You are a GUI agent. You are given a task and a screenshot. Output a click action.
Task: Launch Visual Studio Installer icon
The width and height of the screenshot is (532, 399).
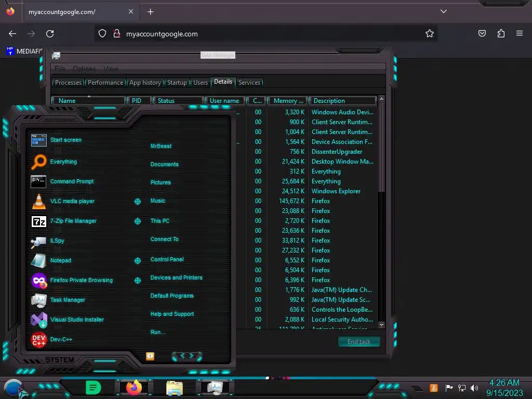click(x=38, y=320)
